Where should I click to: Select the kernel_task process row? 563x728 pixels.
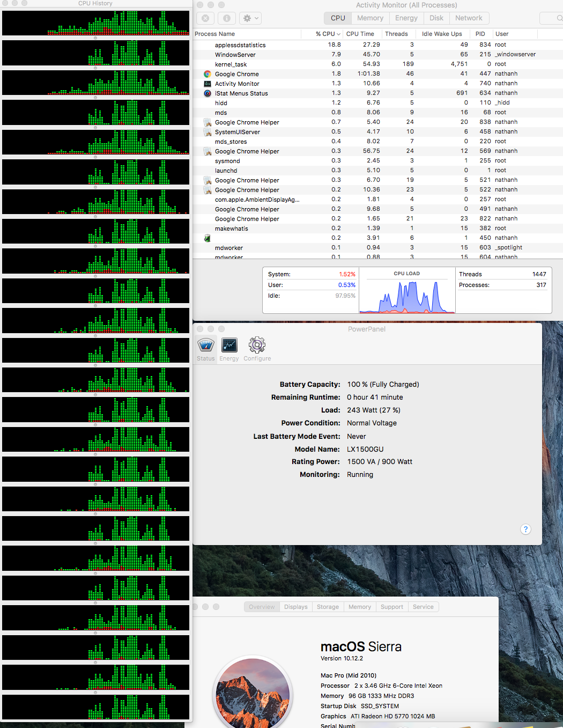[378, 64]
